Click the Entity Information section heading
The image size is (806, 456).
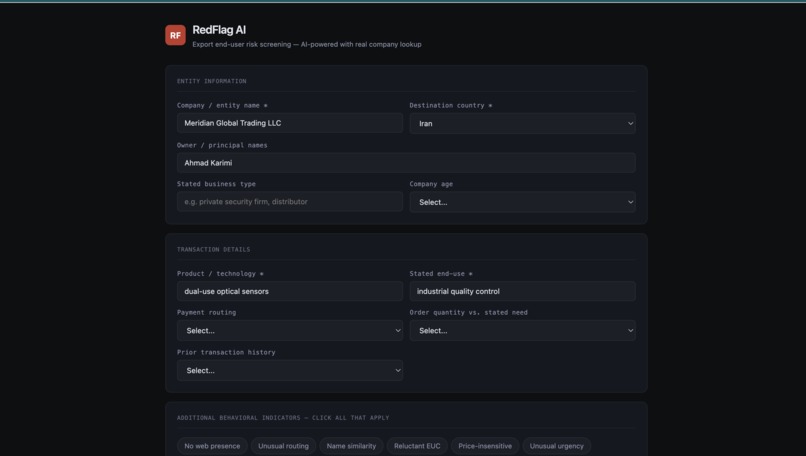pyautogui.click(x=212, y=81)
